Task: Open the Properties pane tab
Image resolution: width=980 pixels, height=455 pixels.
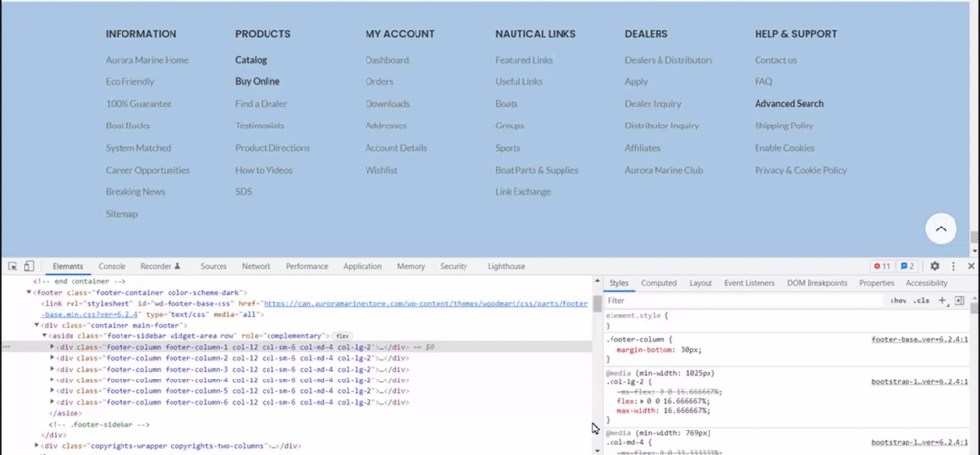Action: [x=876, y=283]
